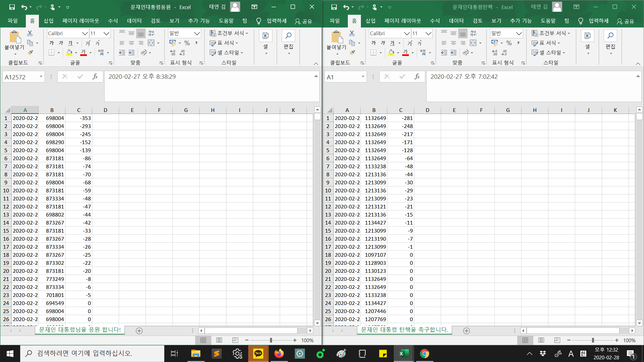Toggle underline formatting in right window

point(392,43)
